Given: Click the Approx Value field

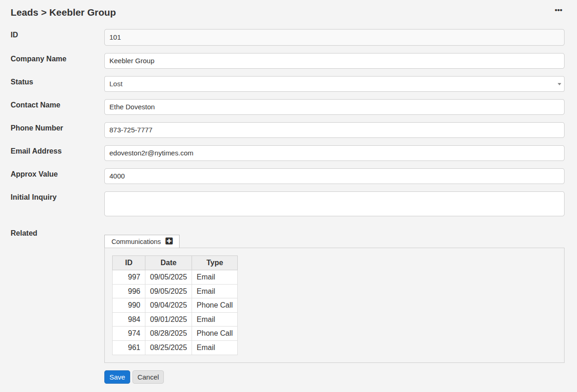Looking at the screenshot, I should point(334,176).
